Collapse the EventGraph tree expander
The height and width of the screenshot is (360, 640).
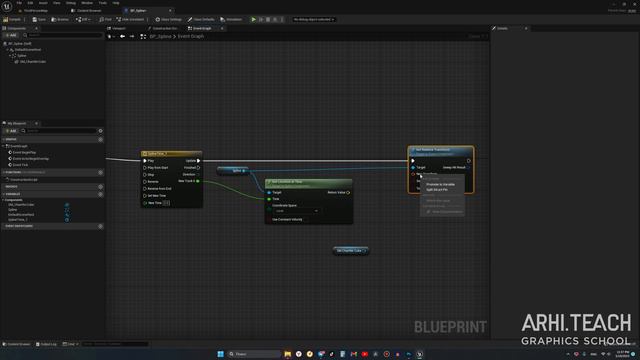click(x=4, y=146)
